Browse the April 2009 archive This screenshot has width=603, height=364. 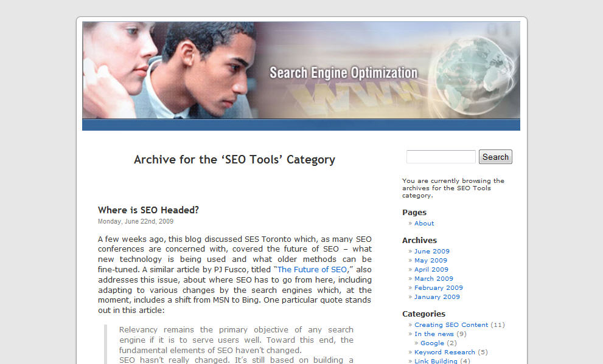[x=431, y=269]
